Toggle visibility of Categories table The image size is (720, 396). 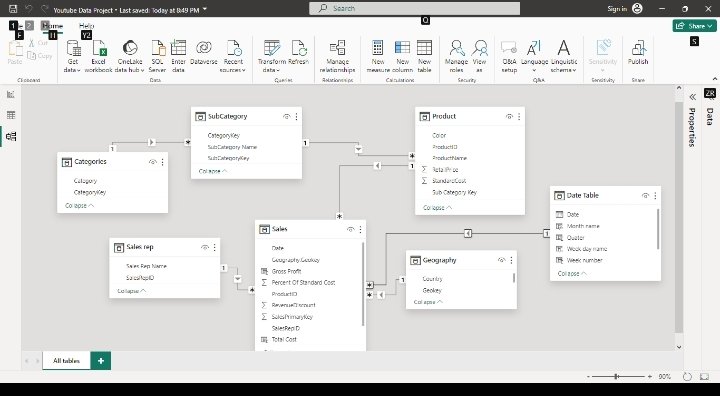point(153,162)
